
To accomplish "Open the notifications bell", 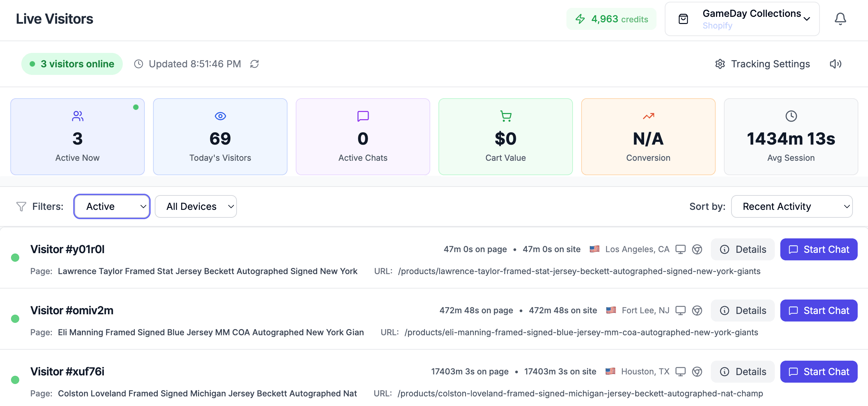I will pyautogui.click(x=840, y=19).
